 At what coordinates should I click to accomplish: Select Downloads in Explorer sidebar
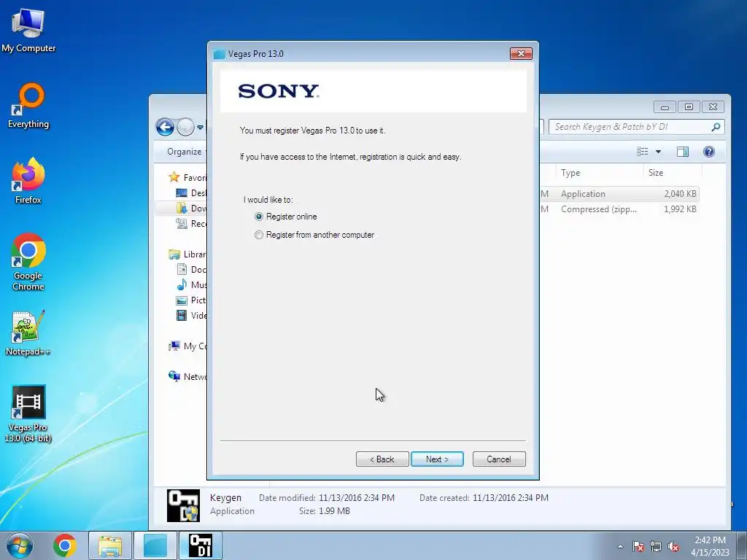pyautogui.click(x=192, y=208)
